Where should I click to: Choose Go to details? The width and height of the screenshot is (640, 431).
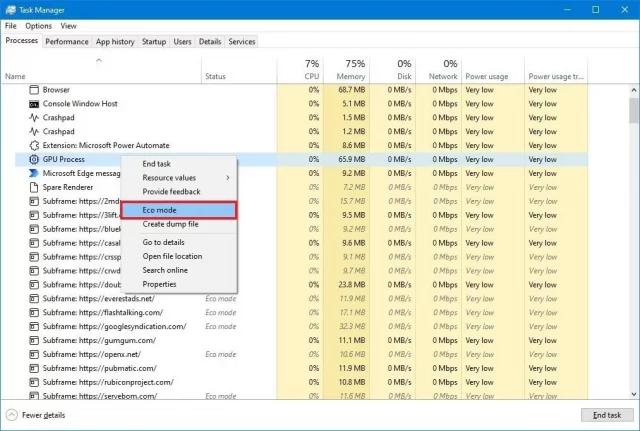179,242
